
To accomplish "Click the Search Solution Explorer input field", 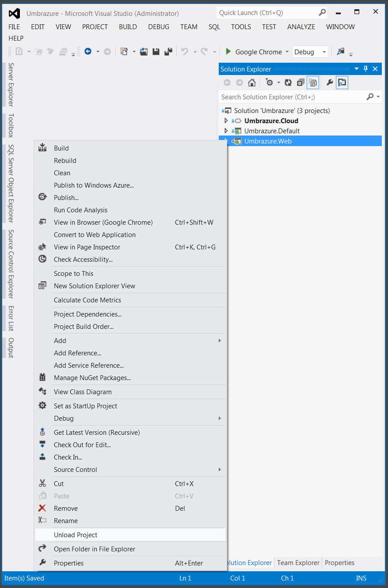I will click(x=292, y=97).
